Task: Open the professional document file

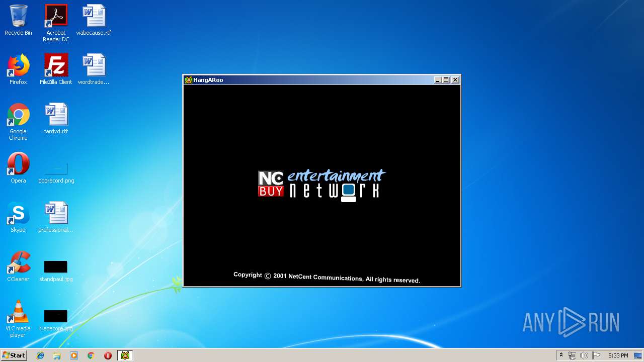Action: [56, 217]
